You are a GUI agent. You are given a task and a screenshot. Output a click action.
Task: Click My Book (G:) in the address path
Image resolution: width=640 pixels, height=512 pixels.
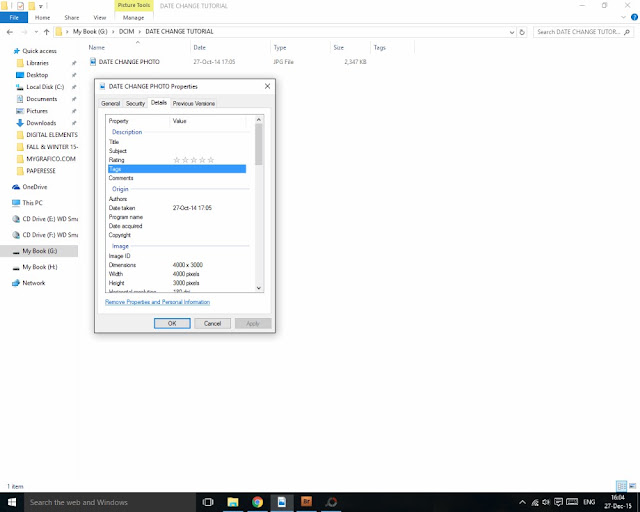[90, 31]
